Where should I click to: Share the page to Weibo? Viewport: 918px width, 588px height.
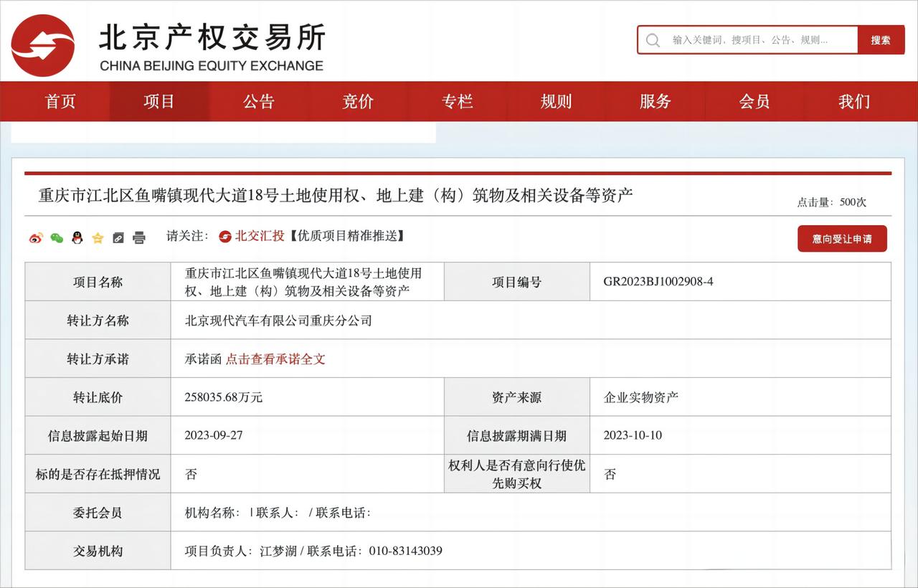(36, 238)
